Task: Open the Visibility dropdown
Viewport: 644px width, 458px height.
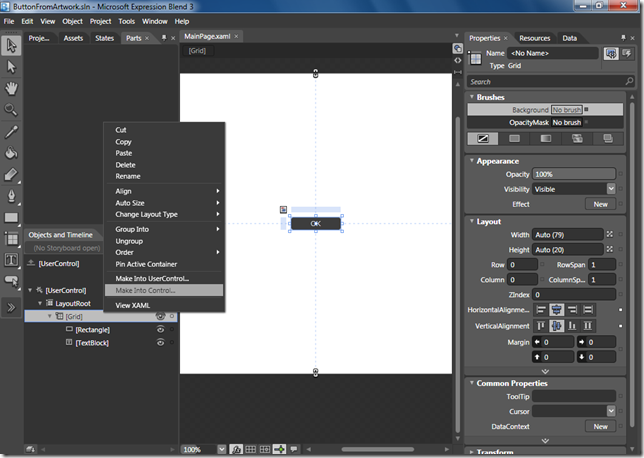Action: point(611,189)
